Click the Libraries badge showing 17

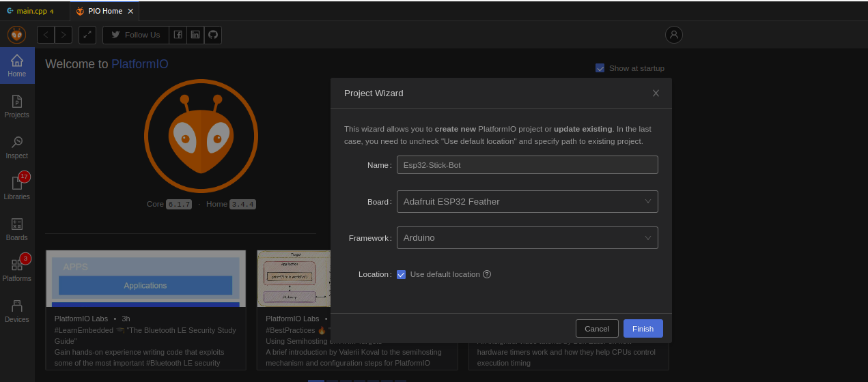pos(25,177)
